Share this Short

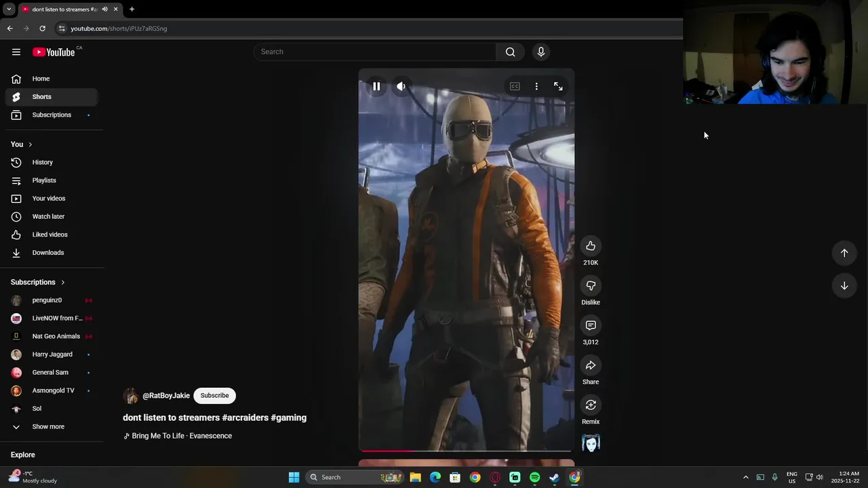click(591, 366)
